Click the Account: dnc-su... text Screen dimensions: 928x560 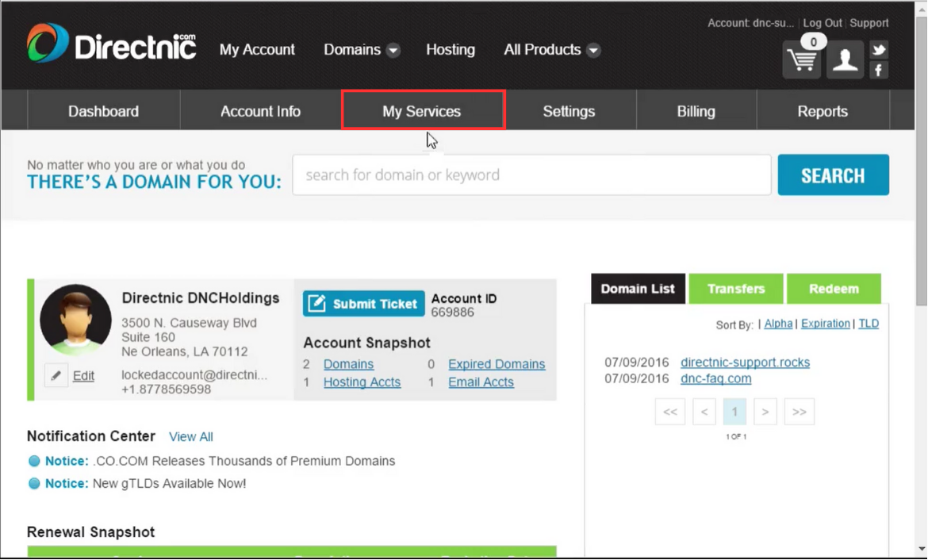(750, 23)
